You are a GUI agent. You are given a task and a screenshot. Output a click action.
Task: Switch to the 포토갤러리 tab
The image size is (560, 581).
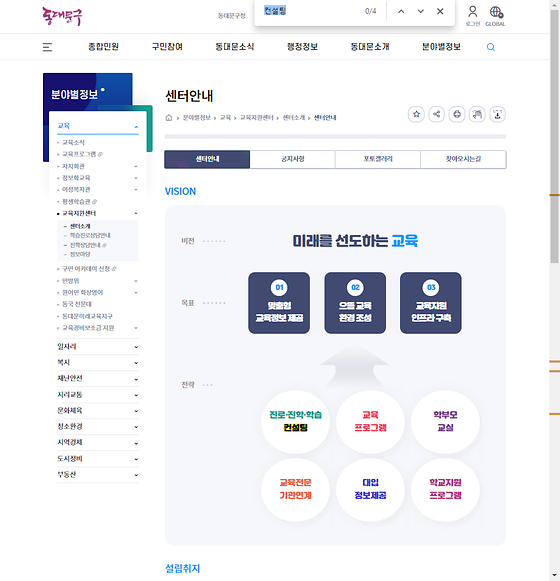(378, 159)
